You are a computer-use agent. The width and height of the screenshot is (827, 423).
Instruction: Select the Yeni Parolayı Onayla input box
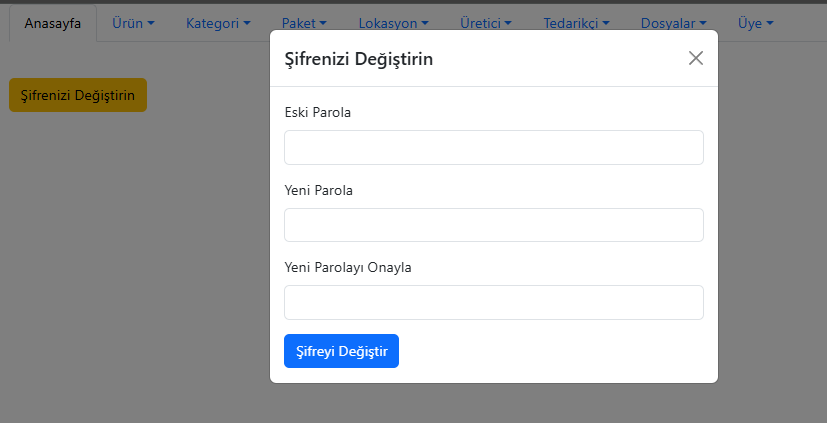(494, 303)
